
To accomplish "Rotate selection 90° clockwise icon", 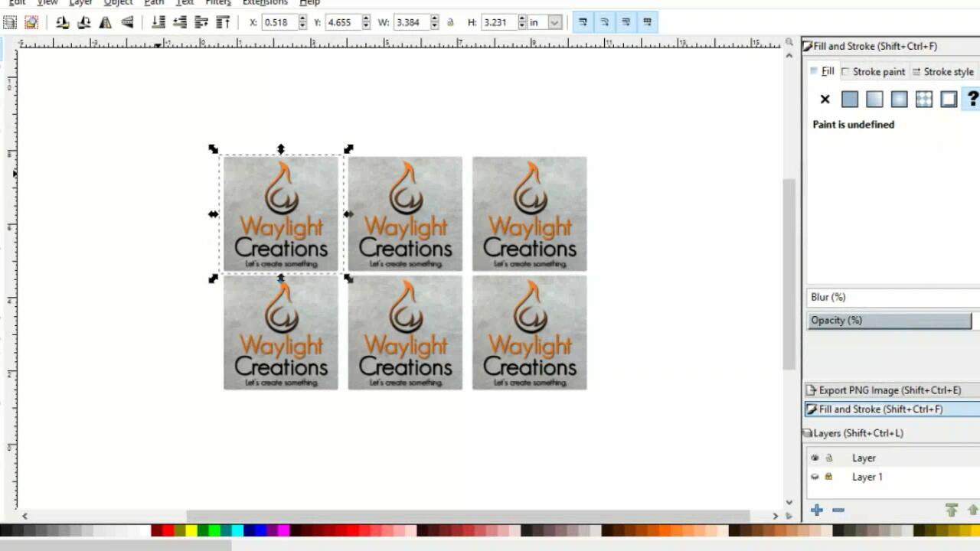I will point(84,22).
